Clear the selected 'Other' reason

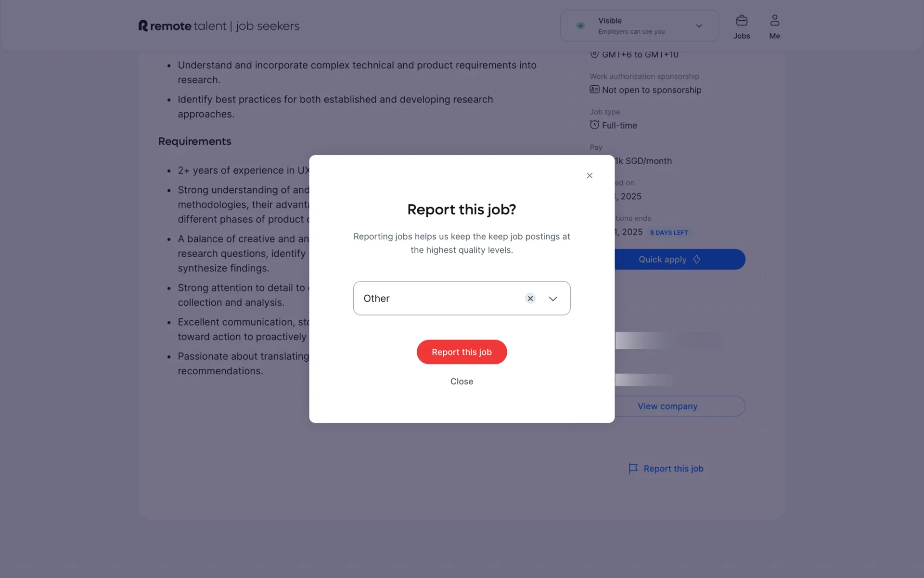click(x=530, y=298)
